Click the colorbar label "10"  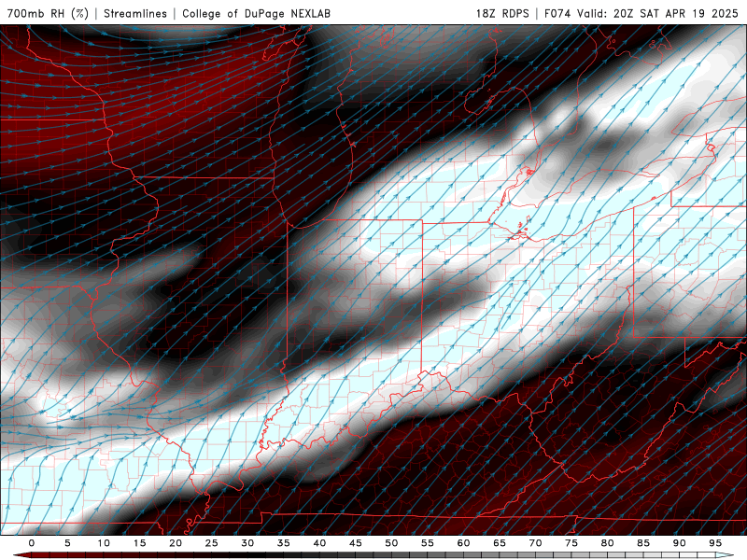coord(104,543)
